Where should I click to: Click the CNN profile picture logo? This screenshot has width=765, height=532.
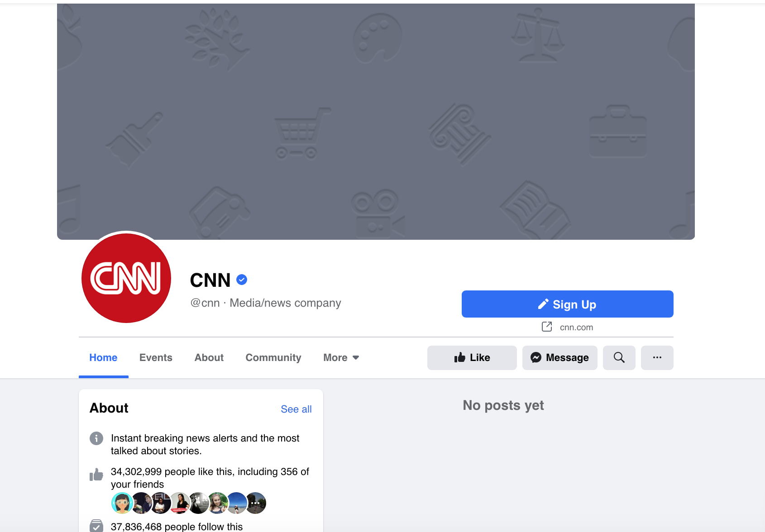pyautogui.click(x=126, y=278)
